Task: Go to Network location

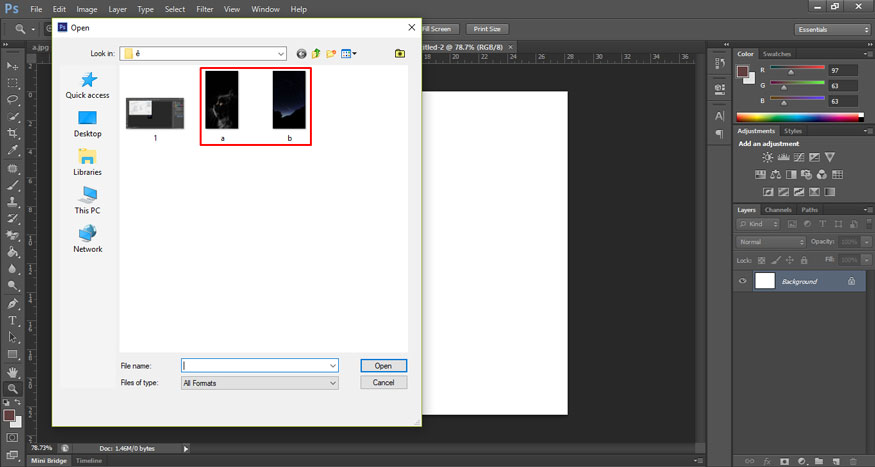Action: pos(88,239)
